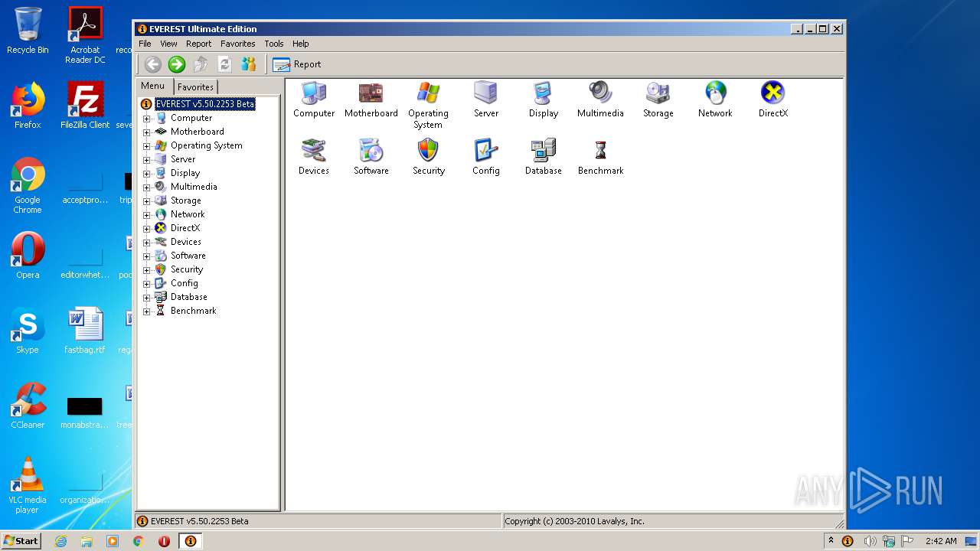Click the Refresh toolbar button
The image size is (980, 551).
224,64
